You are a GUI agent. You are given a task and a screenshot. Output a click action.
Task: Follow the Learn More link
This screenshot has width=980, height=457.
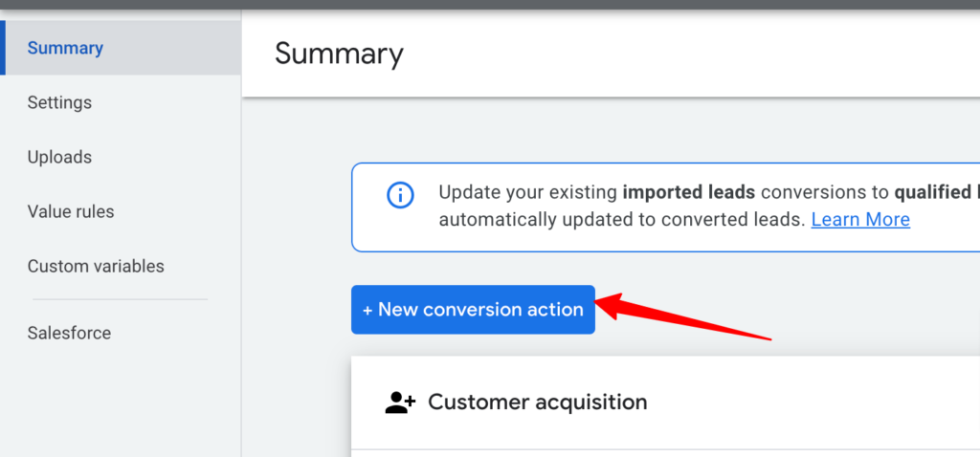(860, 219)
